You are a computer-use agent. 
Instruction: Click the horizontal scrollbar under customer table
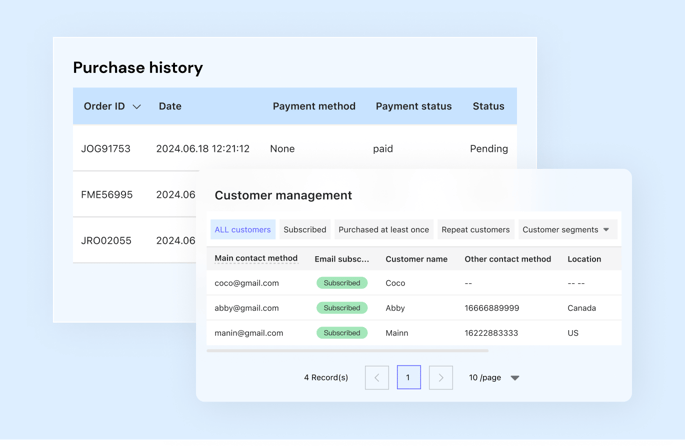348,351
